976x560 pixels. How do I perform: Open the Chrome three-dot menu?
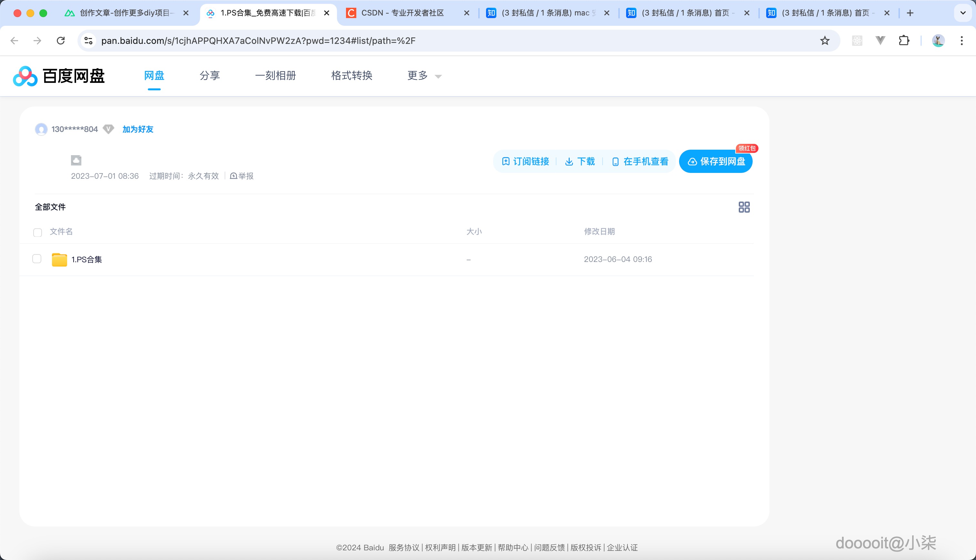point(963,40)
